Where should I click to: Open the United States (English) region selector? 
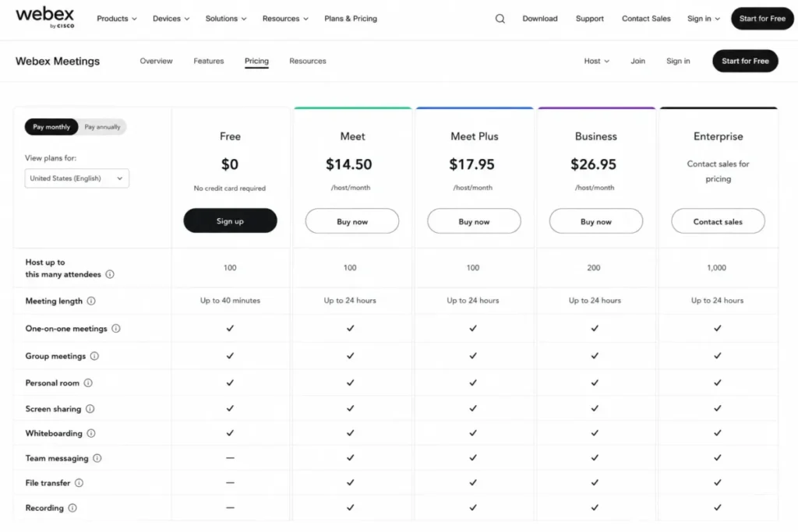pyautogui.click(x=77, y=178)
